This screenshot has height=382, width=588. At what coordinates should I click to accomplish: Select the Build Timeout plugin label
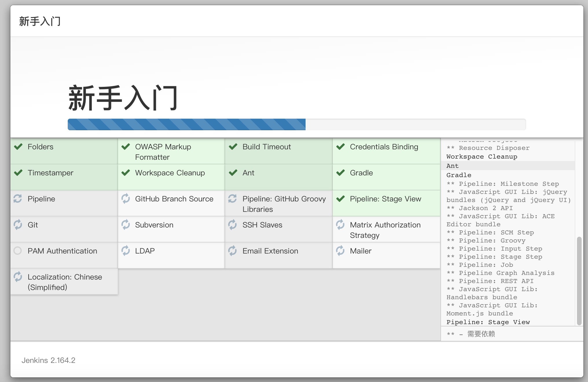pos(267,147)
